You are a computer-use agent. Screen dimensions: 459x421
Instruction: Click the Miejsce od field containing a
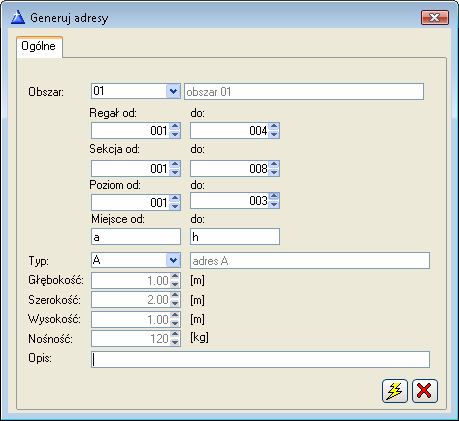(136, 237)
